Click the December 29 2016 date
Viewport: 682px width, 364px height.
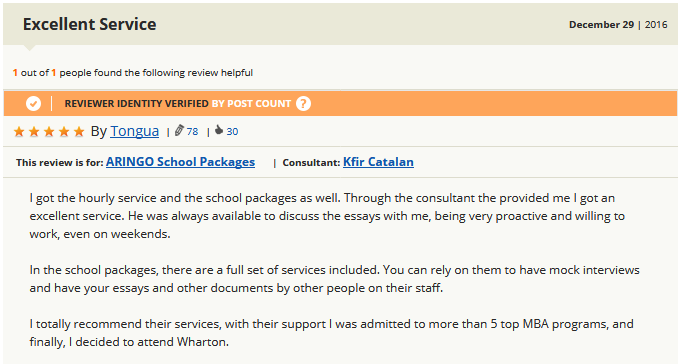[618, 25]
